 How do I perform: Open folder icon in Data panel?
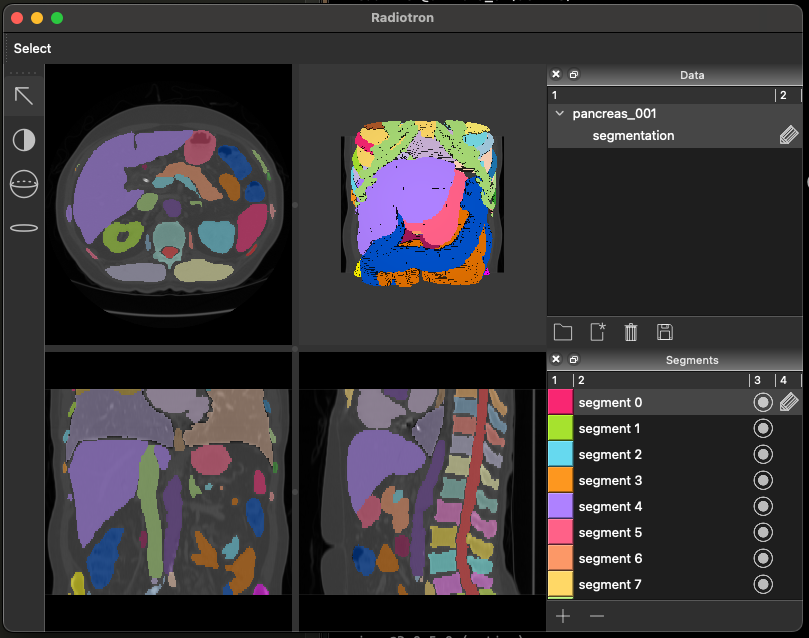[x=562, y=332]
